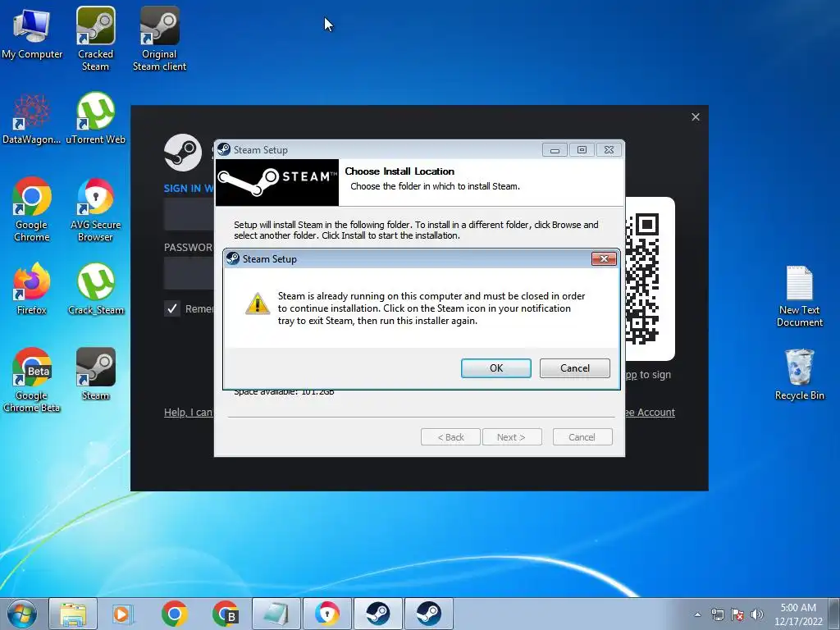Open Windows Explorer from the taskbar
The width and height of the screenshot is (840, 630).
tap(73, 614)
